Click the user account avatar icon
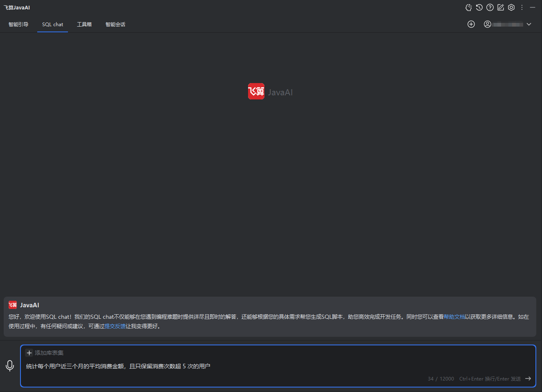This screenshot has height=392, width=542. 488,24
